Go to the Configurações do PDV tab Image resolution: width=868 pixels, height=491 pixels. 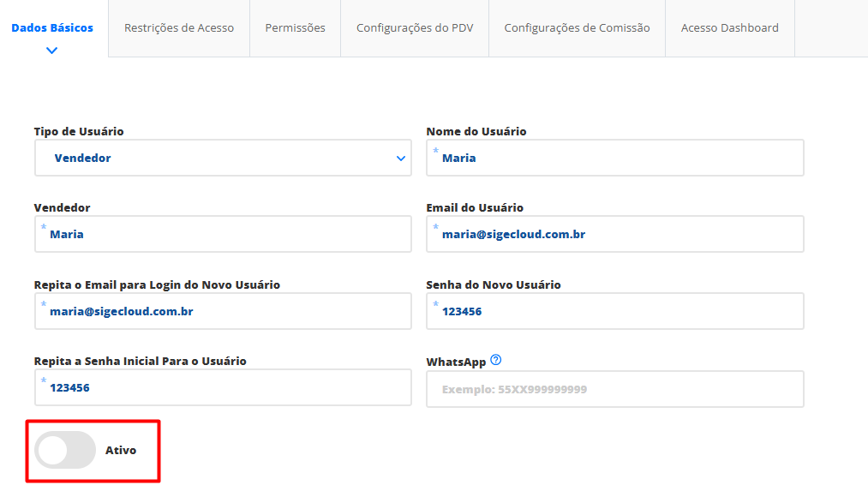pyautogui.click(x=415, y=28)
